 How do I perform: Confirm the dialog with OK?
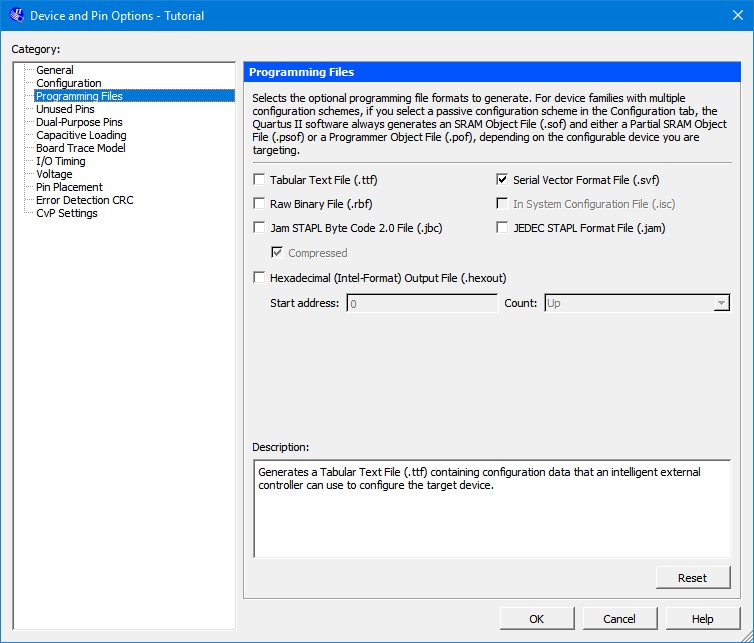click(537, 619)
